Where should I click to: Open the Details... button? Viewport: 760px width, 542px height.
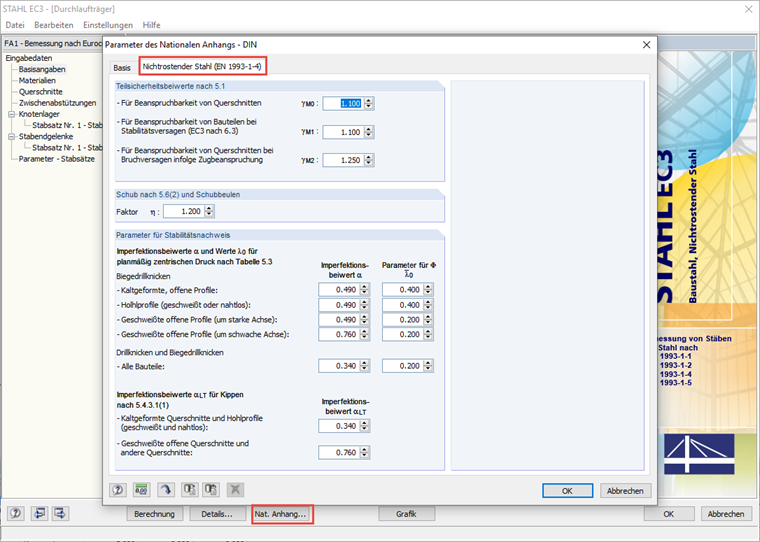point(217,514)
